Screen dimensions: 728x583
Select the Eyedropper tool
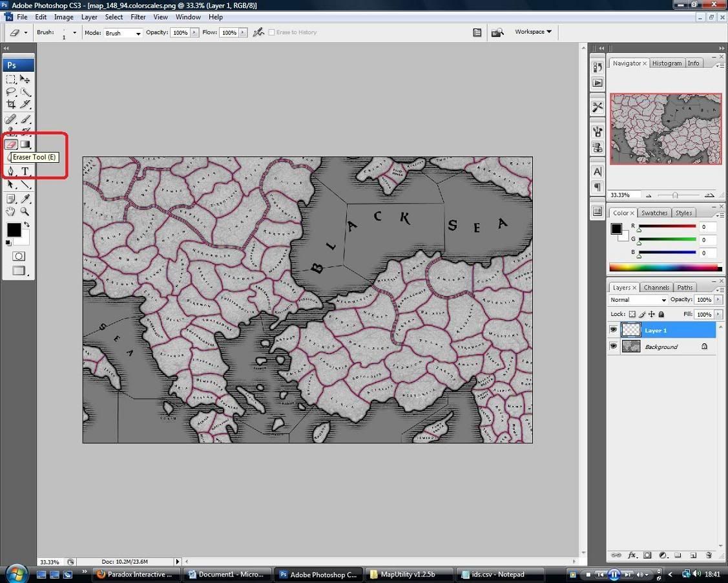coord(25,199)
